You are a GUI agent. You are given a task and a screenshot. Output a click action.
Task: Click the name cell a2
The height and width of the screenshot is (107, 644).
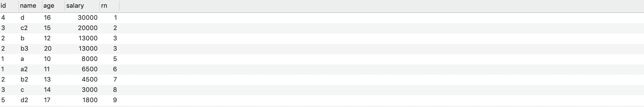pyautogui.click(x=24, y=69)
